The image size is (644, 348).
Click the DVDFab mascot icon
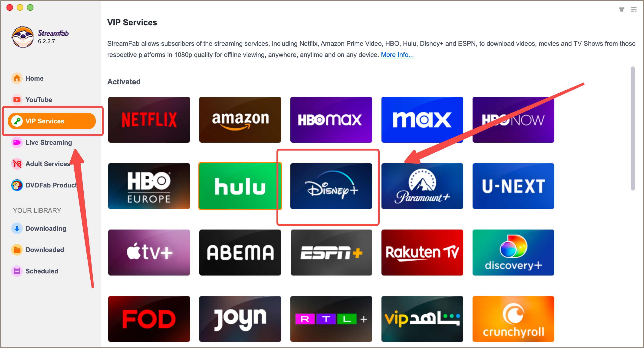17,185
